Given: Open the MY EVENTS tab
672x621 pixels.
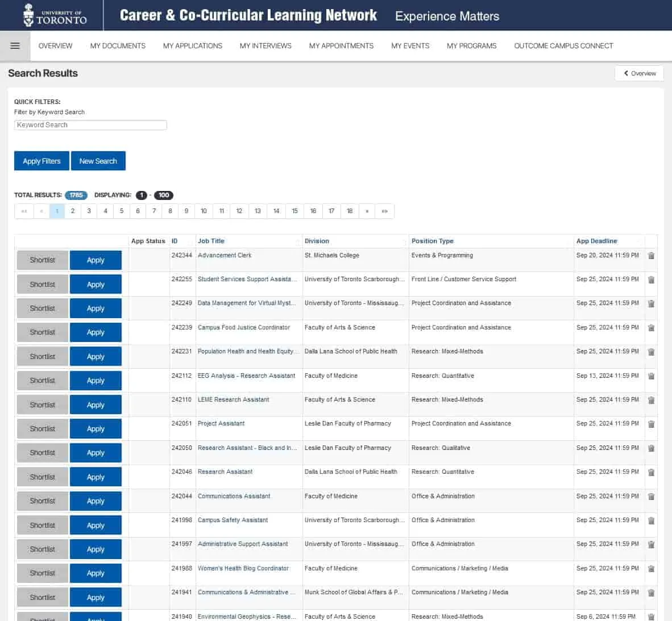Looking at the screenshot, I should 410,45.
